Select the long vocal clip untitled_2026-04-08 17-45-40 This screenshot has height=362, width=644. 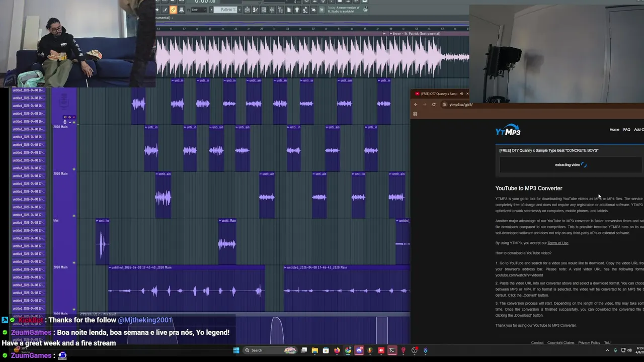(186, 289)
